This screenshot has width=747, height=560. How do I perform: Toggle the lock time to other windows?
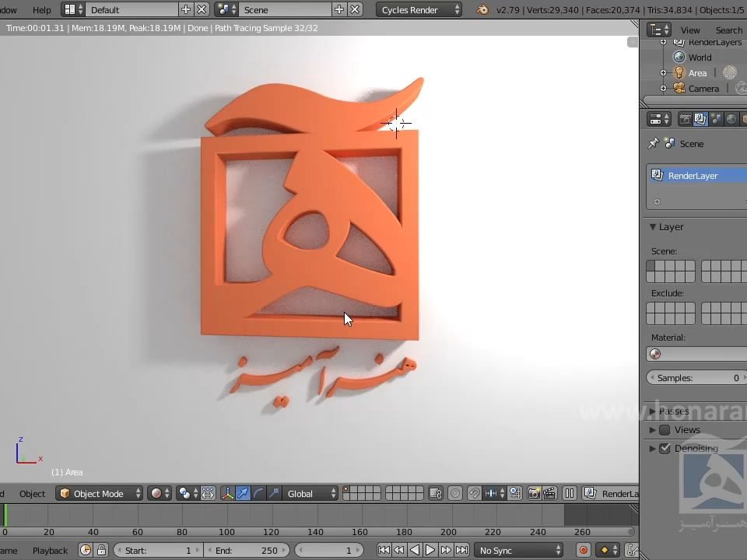click(101, 550)
